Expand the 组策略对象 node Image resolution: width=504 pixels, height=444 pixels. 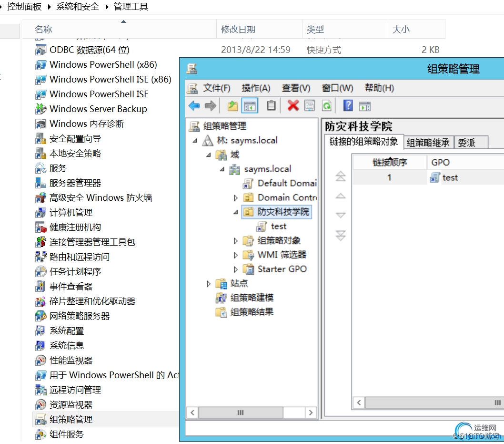pyautogui.click(x=236, y=241)
